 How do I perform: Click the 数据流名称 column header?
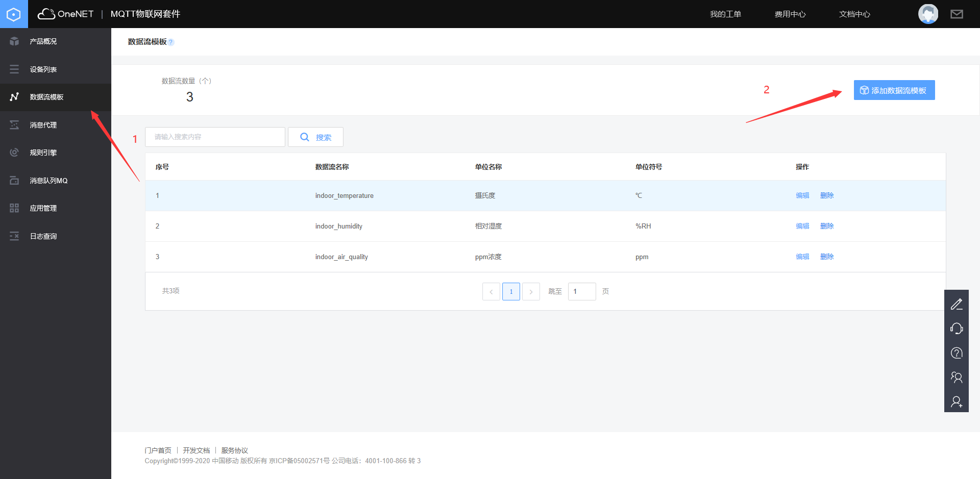[332, 167]
